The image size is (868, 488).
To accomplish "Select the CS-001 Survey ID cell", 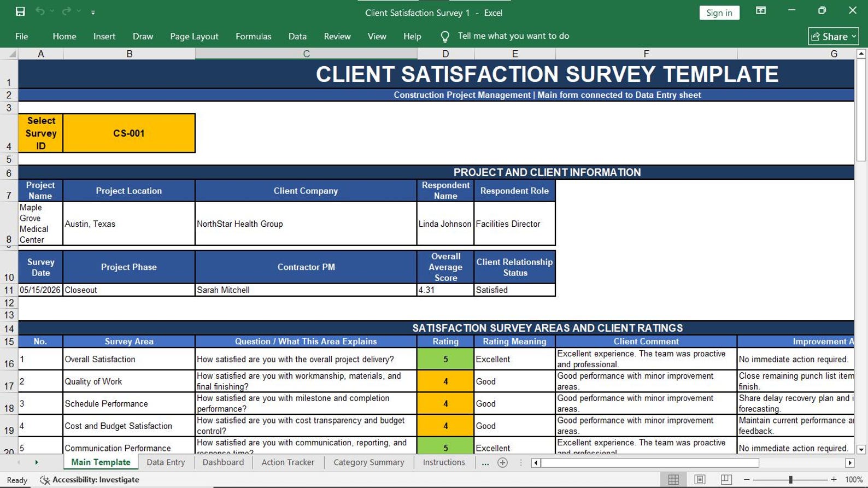I will [x=129, y=133].
